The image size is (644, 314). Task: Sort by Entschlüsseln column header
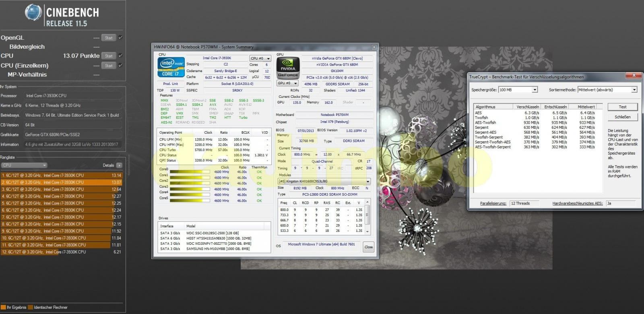(555, 107)
